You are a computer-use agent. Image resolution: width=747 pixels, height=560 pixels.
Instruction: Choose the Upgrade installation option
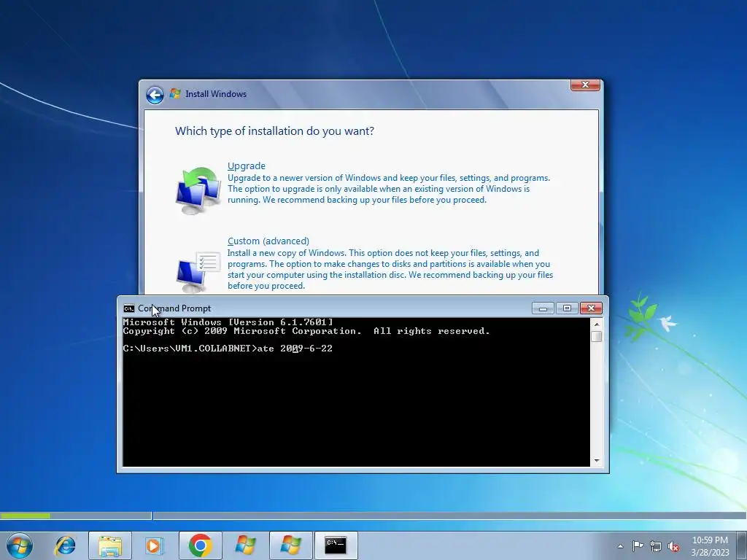coord(247,166)
